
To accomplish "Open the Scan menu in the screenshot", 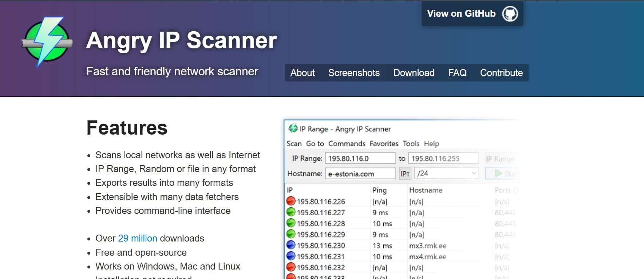I will pyautogui.click(x=294, y=144).
